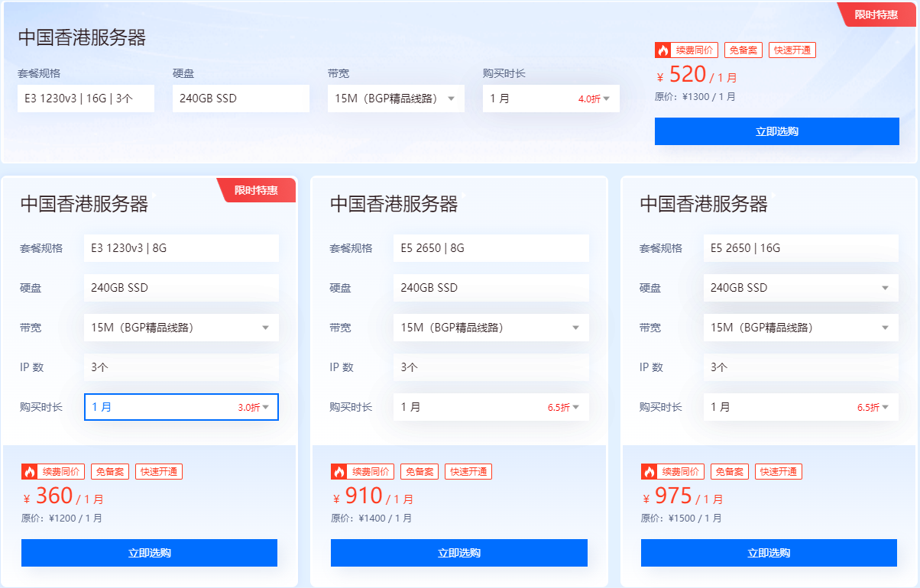The image size is (920, 588).
Task: Click the E5 2650 | 8G package spec field
Action: [x=491, y=248]
